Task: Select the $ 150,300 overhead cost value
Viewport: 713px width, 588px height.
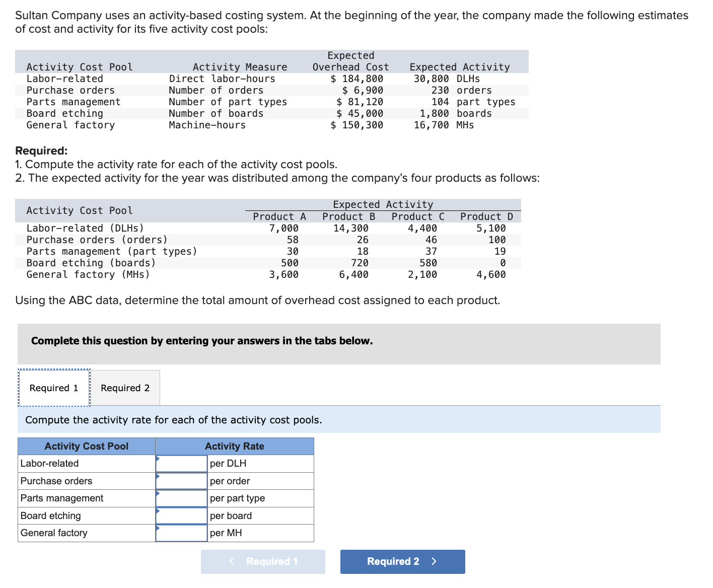Action: (357, 125)
